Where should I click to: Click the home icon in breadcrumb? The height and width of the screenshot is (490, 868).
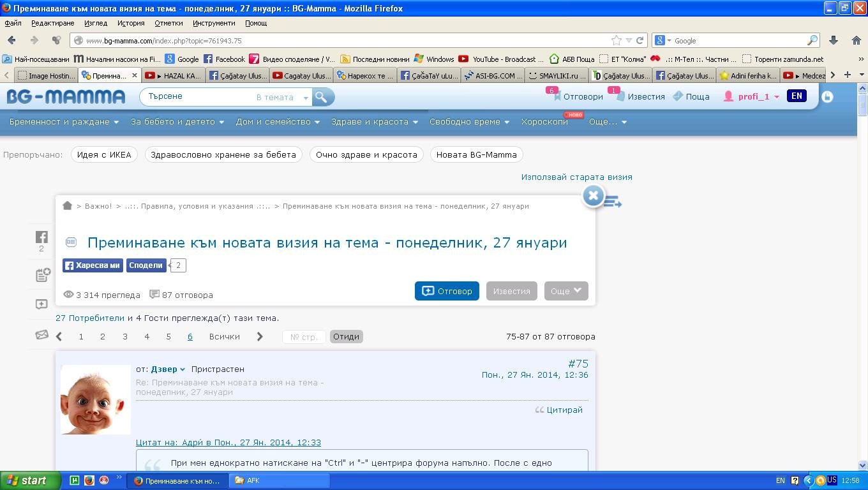(x=68, y=205)
